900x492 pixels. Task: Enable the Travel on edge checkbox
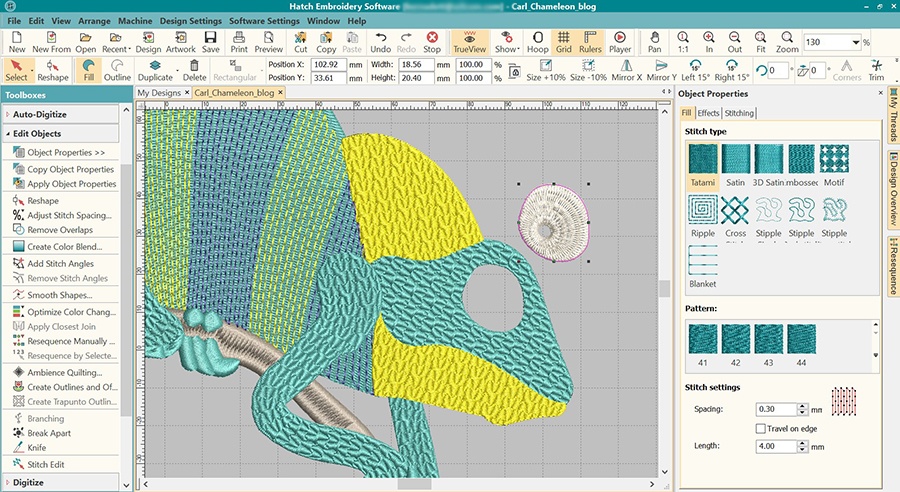(760, 428)
